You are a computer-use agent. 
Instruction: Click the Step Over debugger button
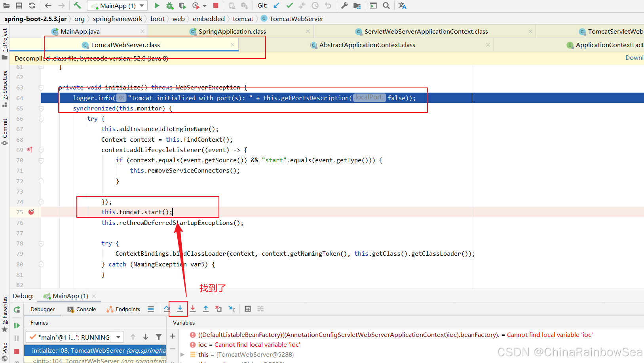[x=167, y=309]
